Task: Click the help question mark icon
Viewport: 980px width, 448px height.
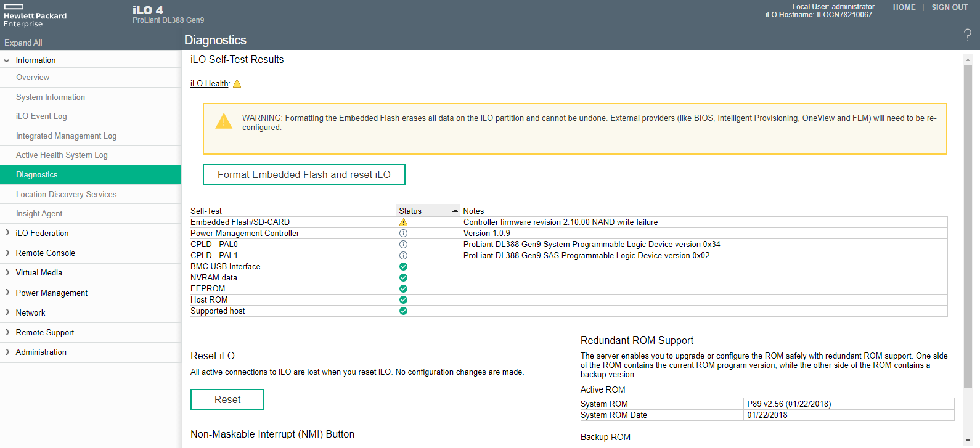Action: (x=967, y=35)
